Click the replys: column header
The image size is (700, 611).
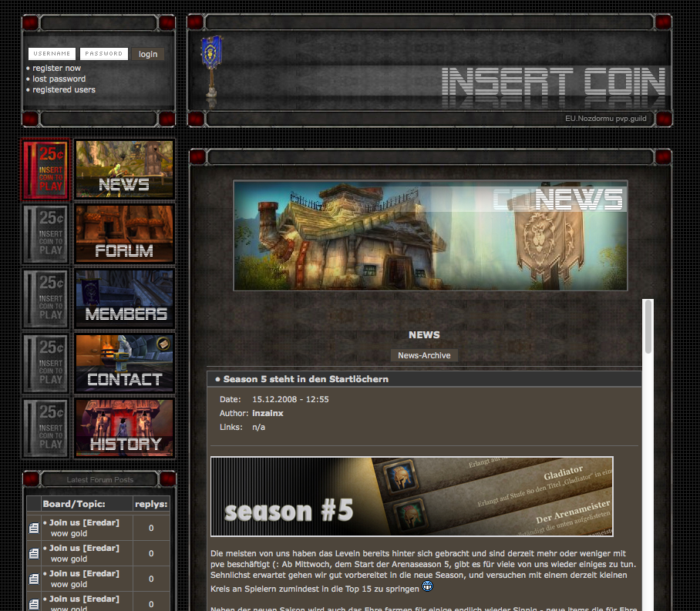click(151, 504)
